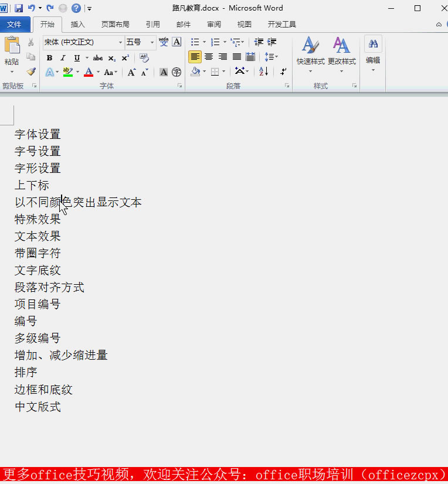Click the Save icon in quick access toolbar
448x484 pixels.
(19, 8)
